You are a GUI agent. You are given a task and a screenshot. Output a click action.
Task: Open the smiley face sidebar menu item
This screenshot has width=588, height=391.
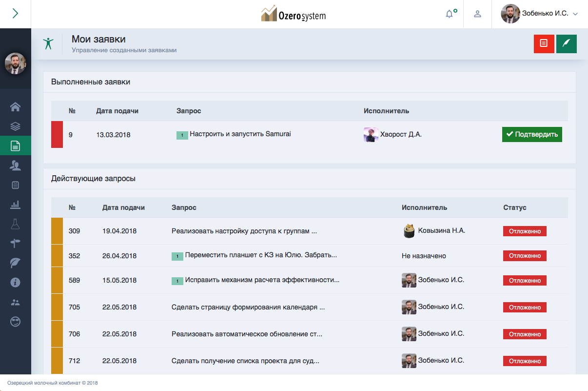(15, 322)
